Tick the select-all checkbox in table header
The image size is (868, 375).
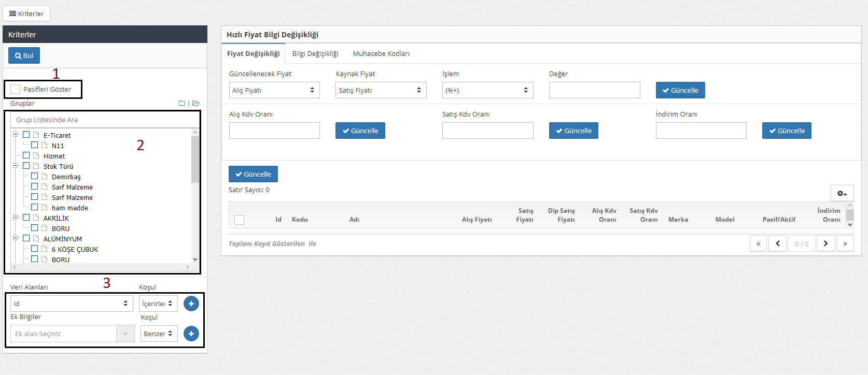click(239, 220)
